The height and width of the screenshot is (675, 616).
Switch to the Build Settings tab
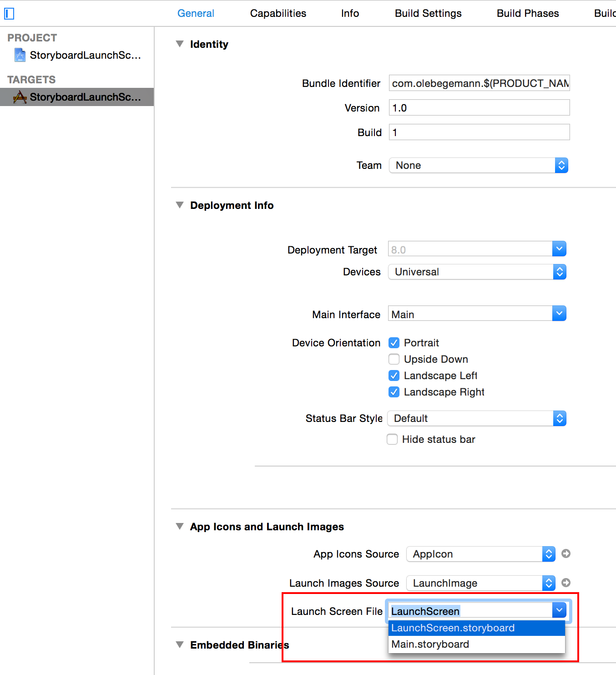(x=428, y=14)
